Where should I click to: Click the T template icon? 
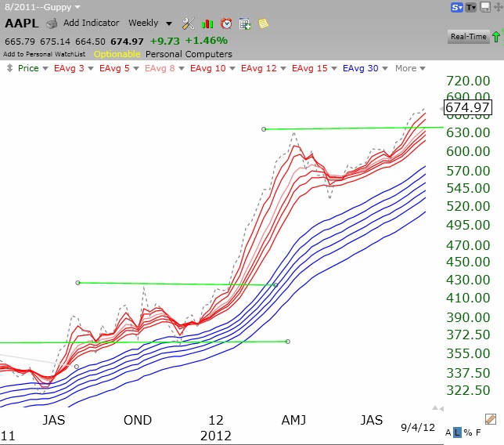(x=471, y=7)
